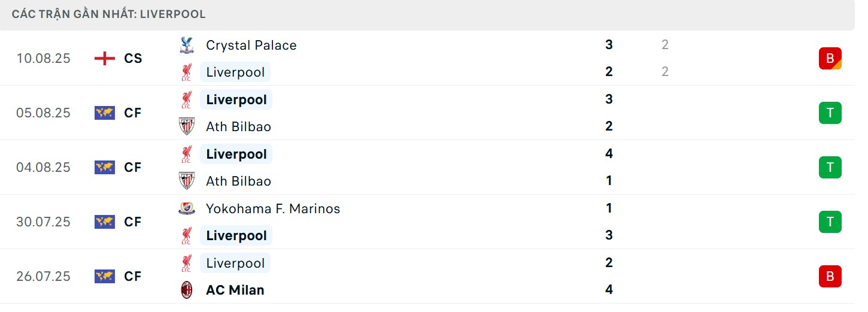Click green T result badge for 30.07.25
This screenshot has height=312, width=868.
(830, 222)
